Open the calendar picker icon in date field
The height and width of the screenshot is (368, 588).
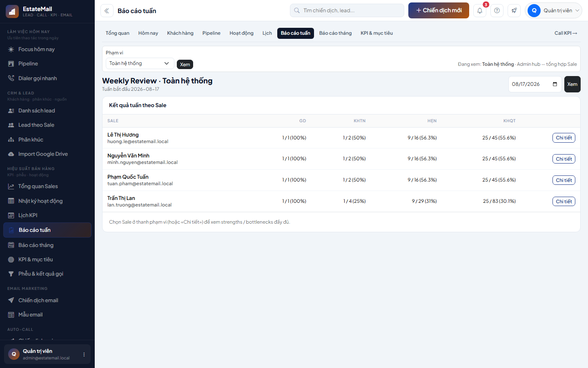coord(555,84)
